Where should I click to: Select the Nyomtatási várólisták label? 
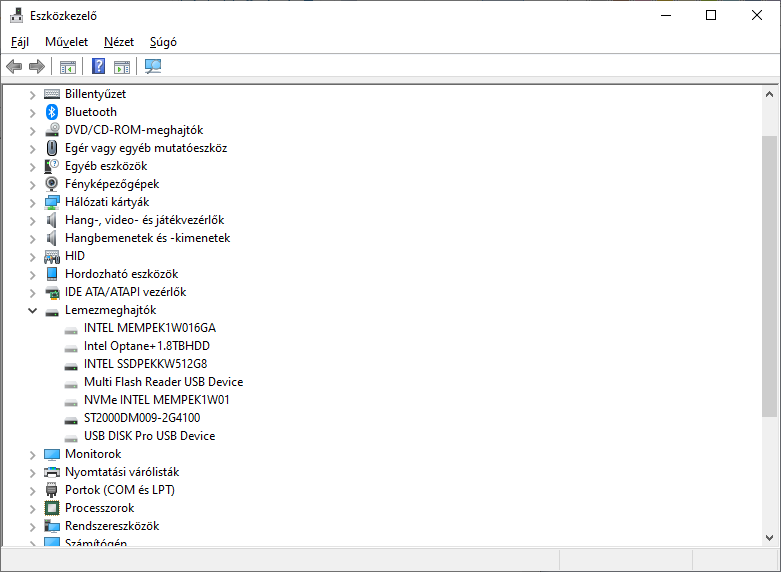pos(122,472)
